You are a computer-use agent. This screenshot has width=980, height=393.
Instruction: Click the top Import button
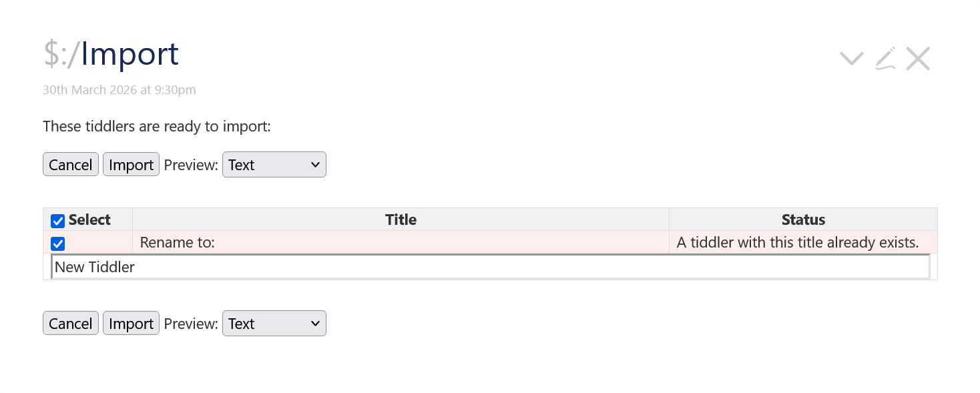point(131,165)
